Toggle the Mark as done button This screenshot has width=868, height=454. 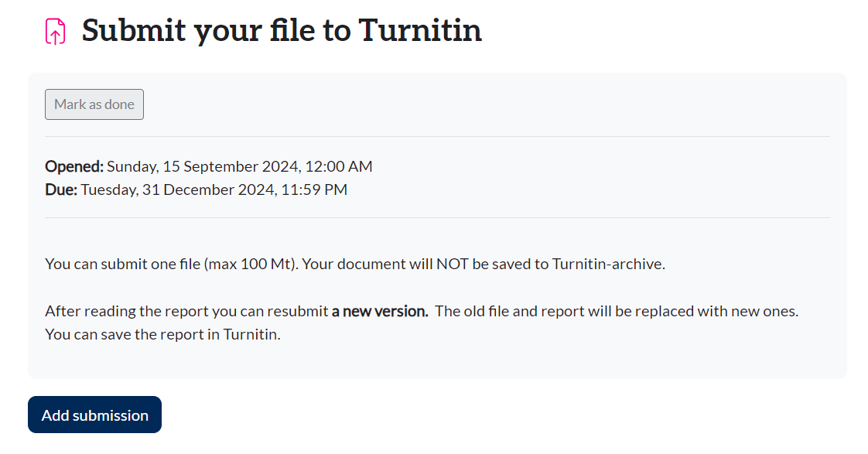pos(94,104)
